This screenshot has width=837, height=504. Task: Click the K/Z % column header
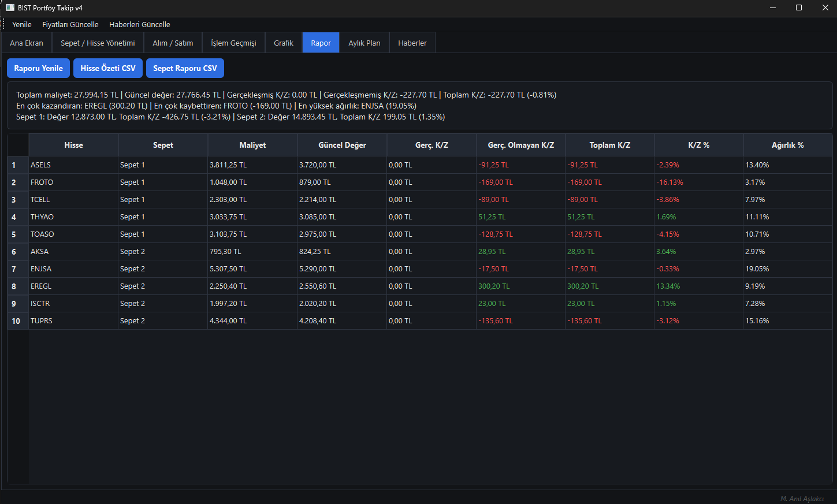[699, 145]
